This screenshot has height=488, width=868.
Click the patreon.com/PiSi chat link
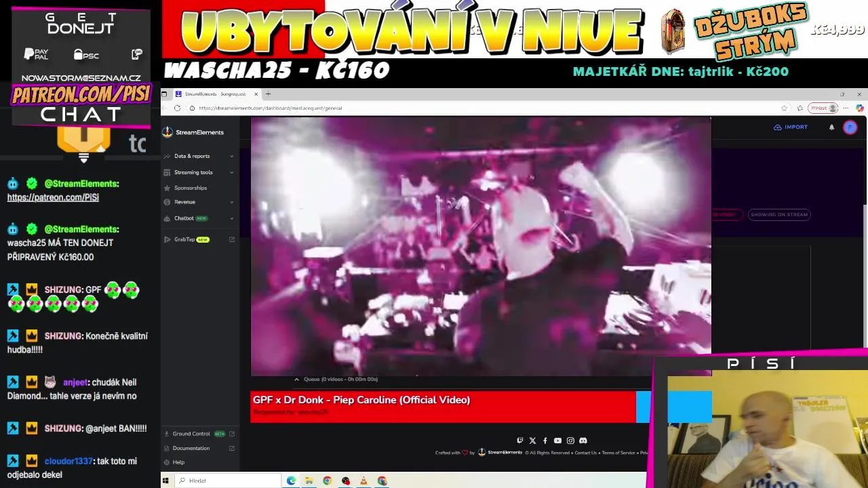point(53,198)
